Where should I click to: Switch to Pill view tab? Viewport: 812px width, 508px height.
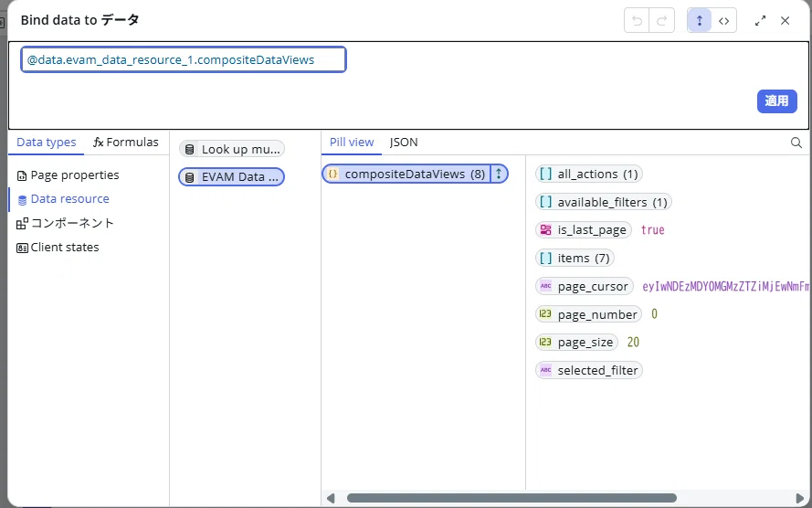(x=352, y=142)
